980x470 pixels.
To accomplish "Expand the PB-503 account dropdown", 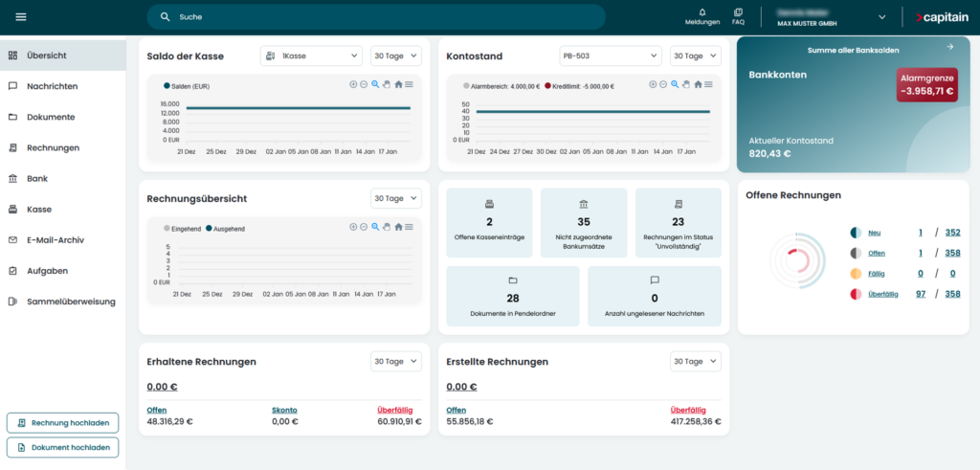I will [x=610, y=56].
